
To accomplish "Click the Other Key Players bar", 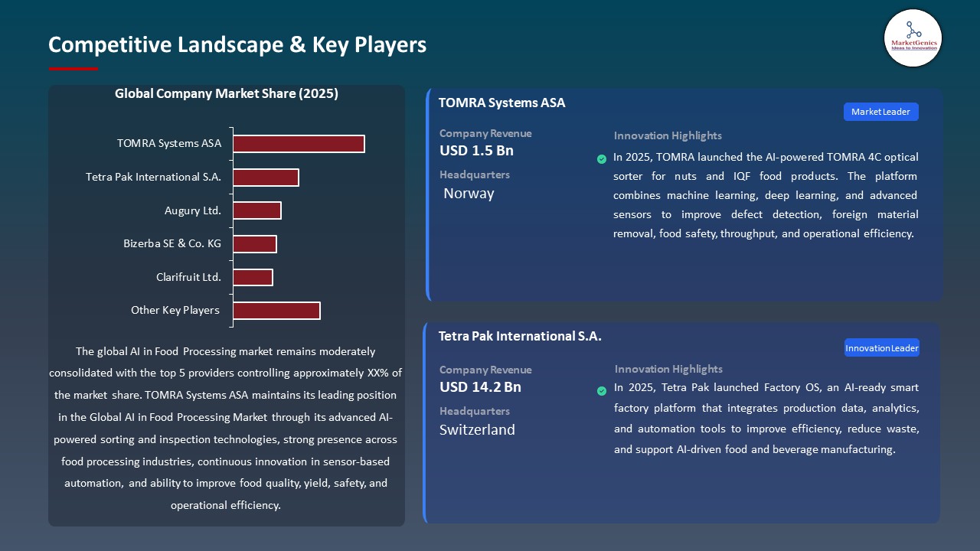I will pyautogui.click(x=276, y=311).
